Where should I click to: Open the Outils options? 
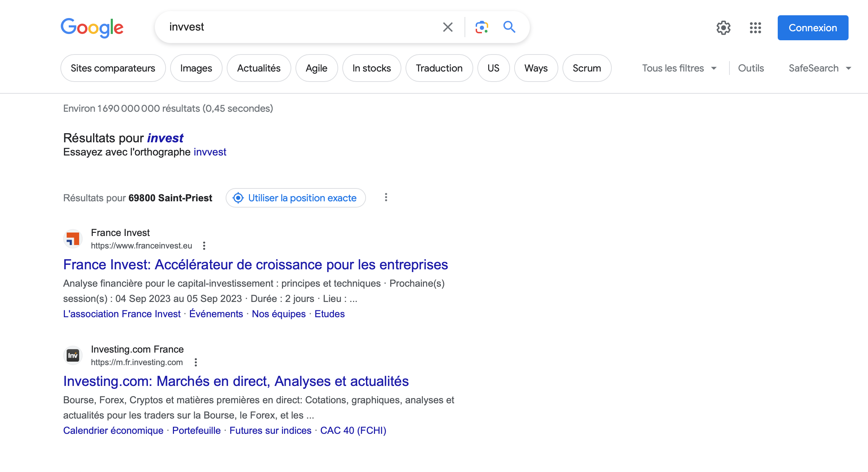751,68
